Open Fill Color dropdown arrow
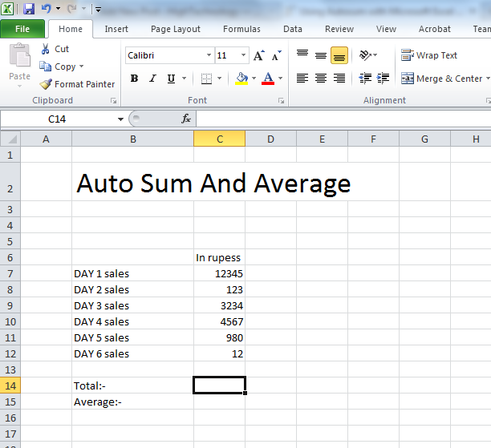This screenshot has width=491, height=448. (254, 79)
